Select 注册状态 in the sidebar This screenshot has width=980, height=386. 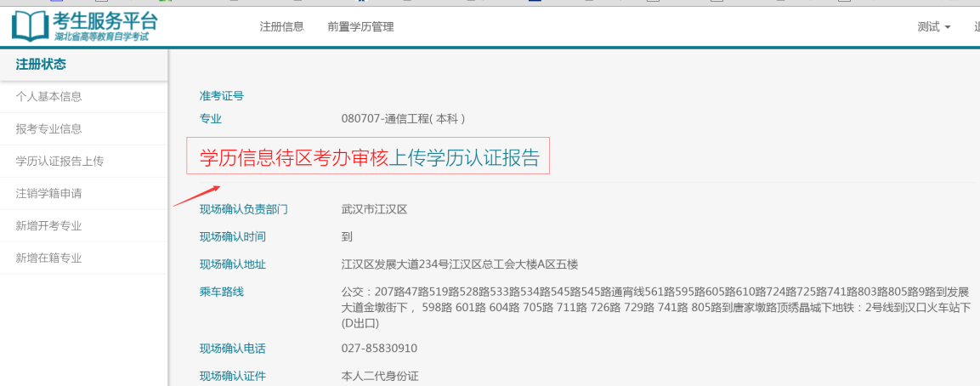point(41,64)
